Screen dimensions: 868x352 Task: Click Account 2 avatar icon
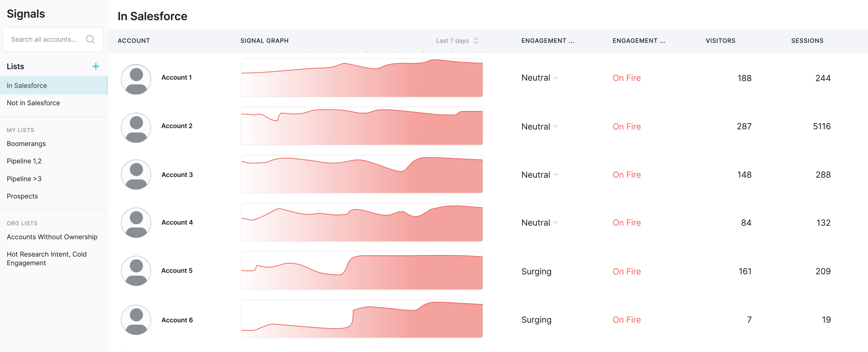click(136, 128)
